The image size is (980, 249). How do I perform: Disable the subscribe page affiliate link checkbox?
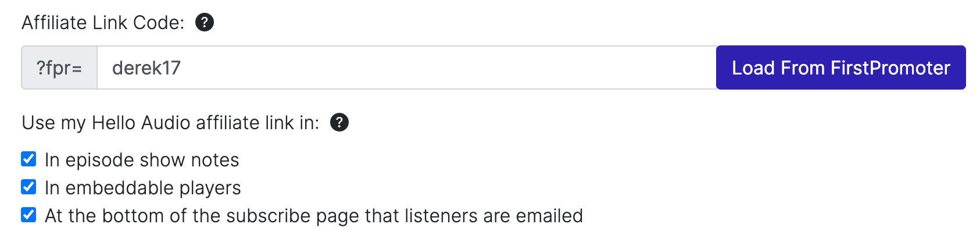tap(28, 215)
